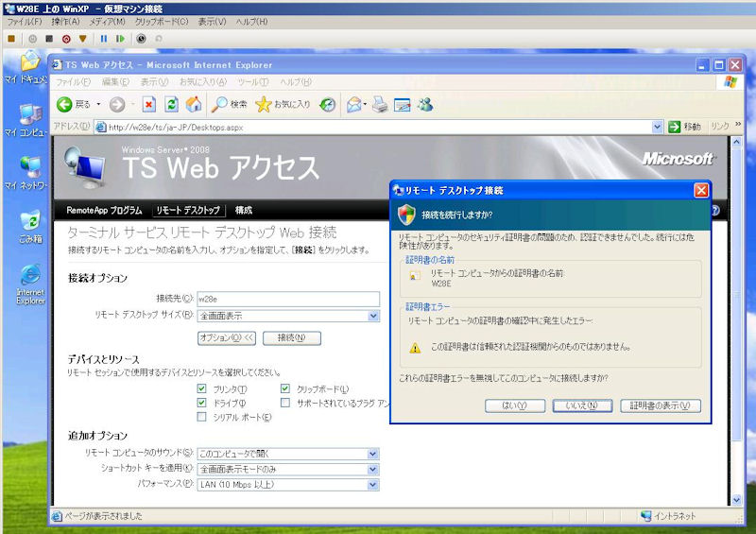
Task: Click the IE Mail envelope icon
Action: [353, 104]
